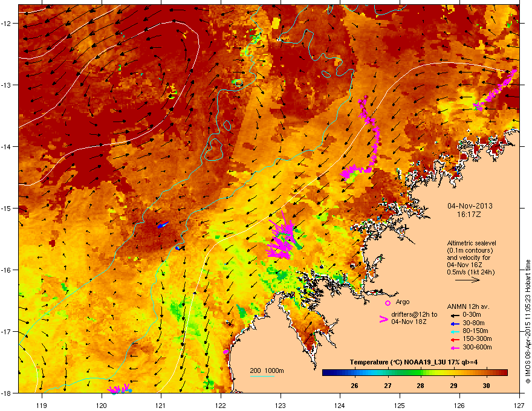Click the blue 30-80m arrow legend symbol

coord(455,323)
